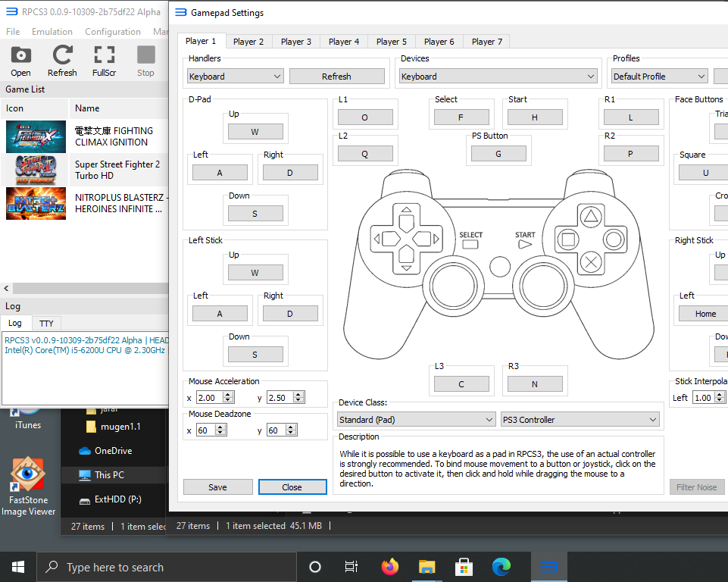
Task: Rebind the L3 button mapped to C
Action: click(x=461, y=383)
